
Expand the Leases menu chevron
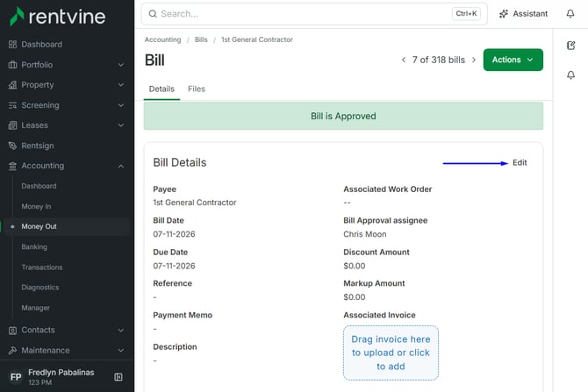[121, 125]
